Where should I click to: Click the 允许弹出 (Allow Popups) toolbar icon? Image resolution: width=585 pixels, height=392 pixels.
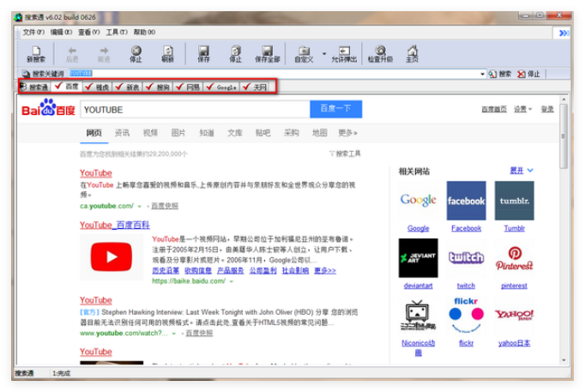click(x=344, y=53)
